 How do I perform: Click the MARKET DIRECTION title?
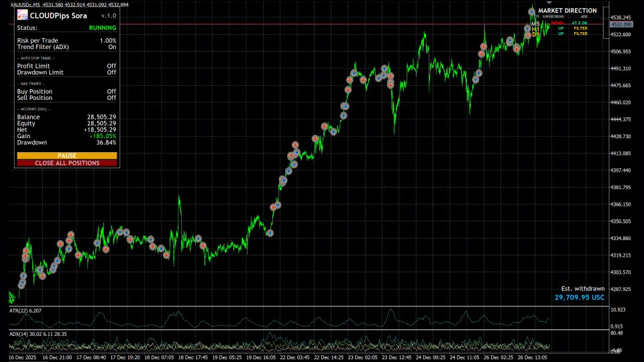coord(568,11)
